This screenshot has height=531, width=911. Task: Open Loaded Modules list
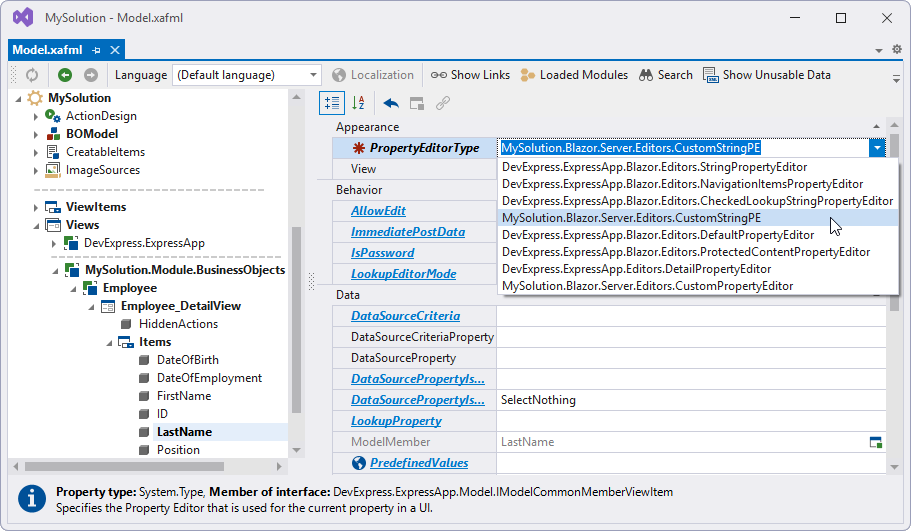574,75
